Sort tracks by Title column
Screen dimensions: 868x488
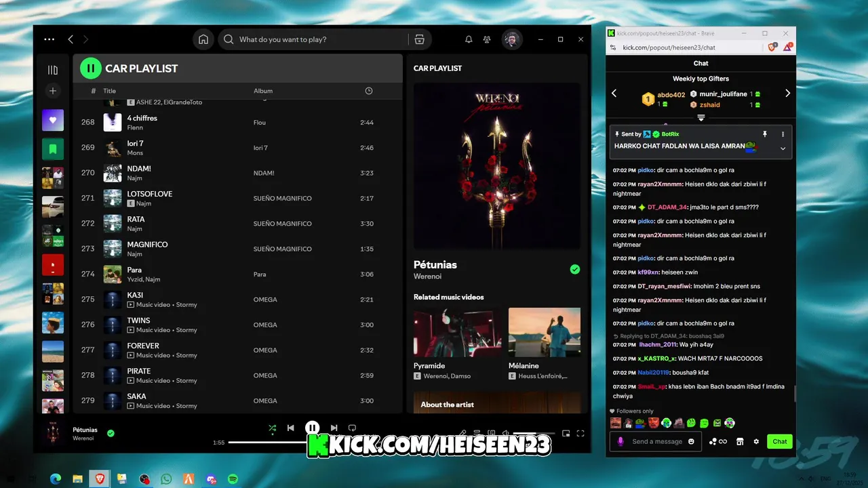pyautogui.click(x=109, y=91)
